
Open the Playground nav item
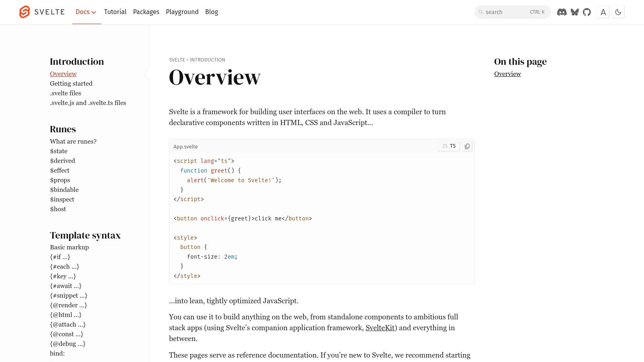pyautogui.click(x=182, y=12)
